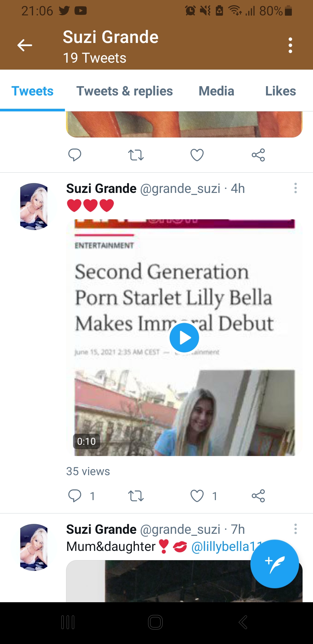The height and width of the screenshot is (644, 313).
Task: Compose a new tweet with floating button
Action: (x=274, y=564)
